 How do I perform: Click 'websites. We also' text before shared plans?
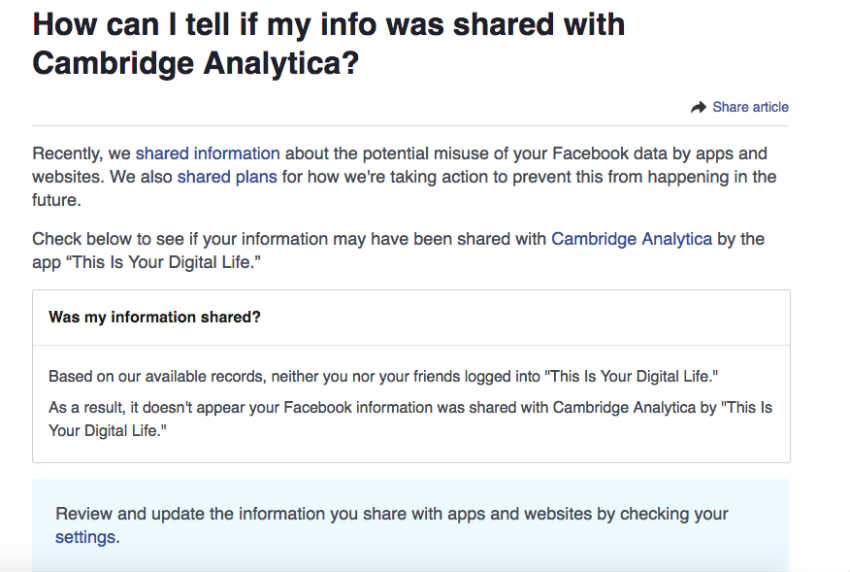pyautogui.click(x=102, y=177)
